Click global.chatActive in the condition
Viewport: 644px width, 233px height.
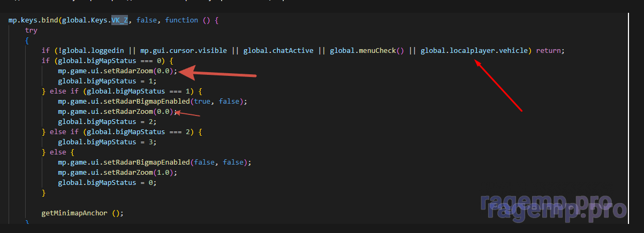click(278, 51)
